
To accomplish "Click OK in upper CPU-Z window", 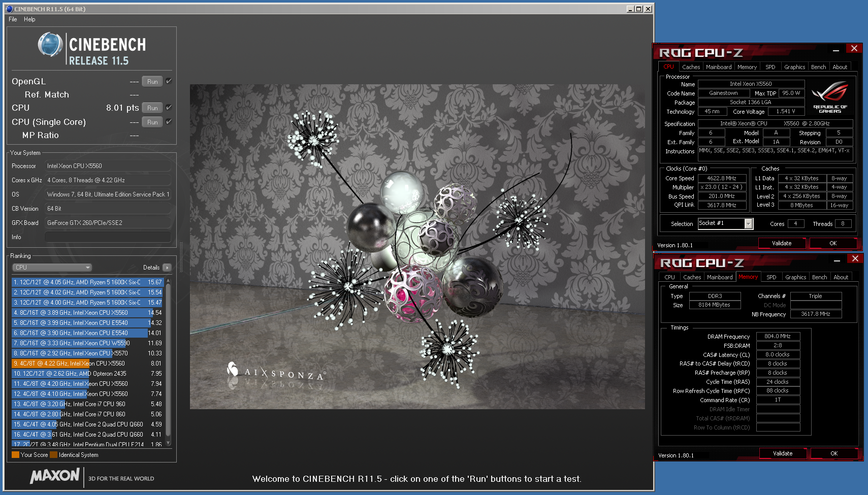I will (x=833, y=243).
